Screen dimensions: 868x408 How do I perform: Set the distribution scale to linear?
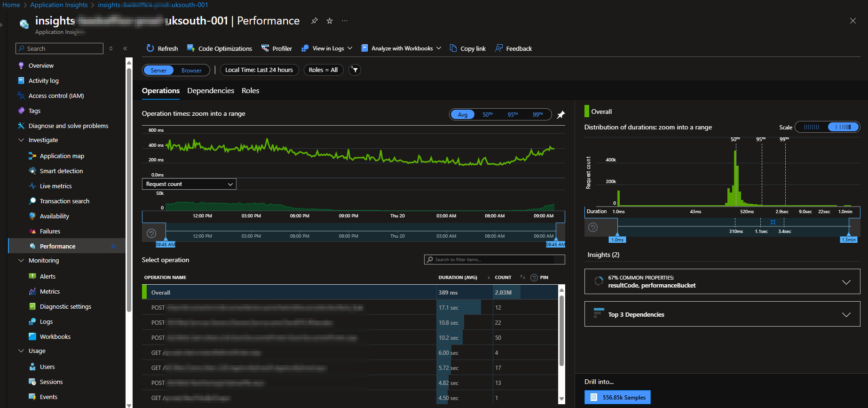pos(812,127)
